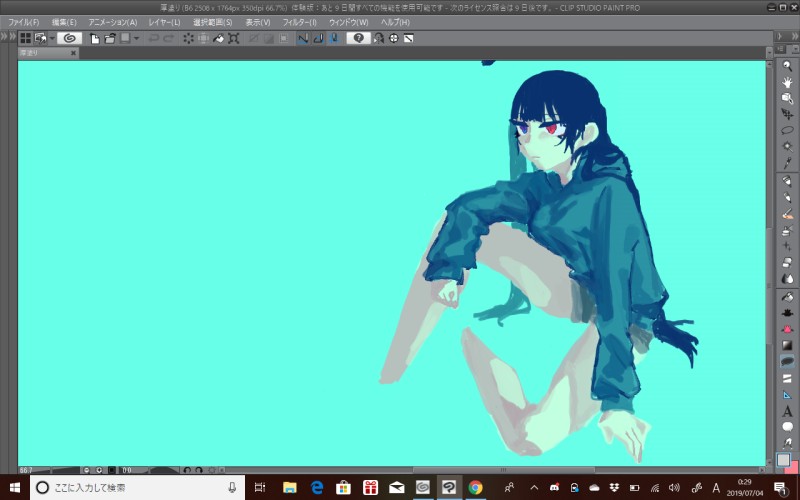The width and height of the screenshot is (800, 500).
Task: Toggle Snap to Grid
Action: coord(334,38)
